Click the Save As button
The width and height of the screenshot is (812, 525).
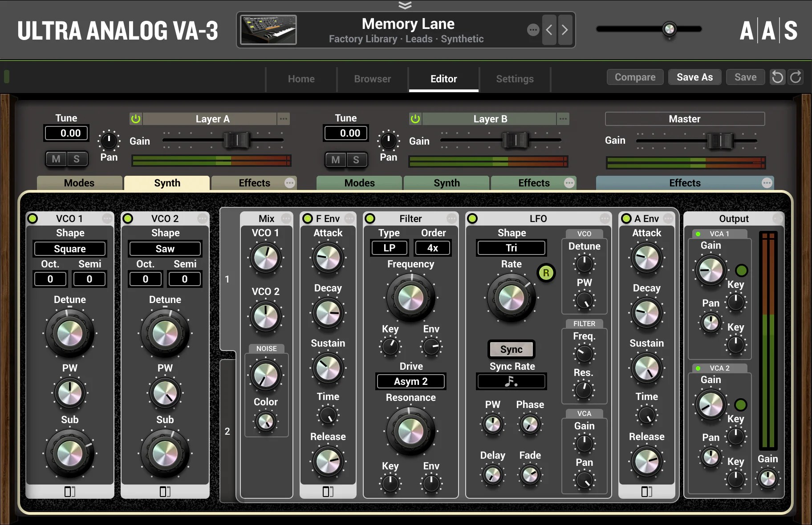[694, 77]
